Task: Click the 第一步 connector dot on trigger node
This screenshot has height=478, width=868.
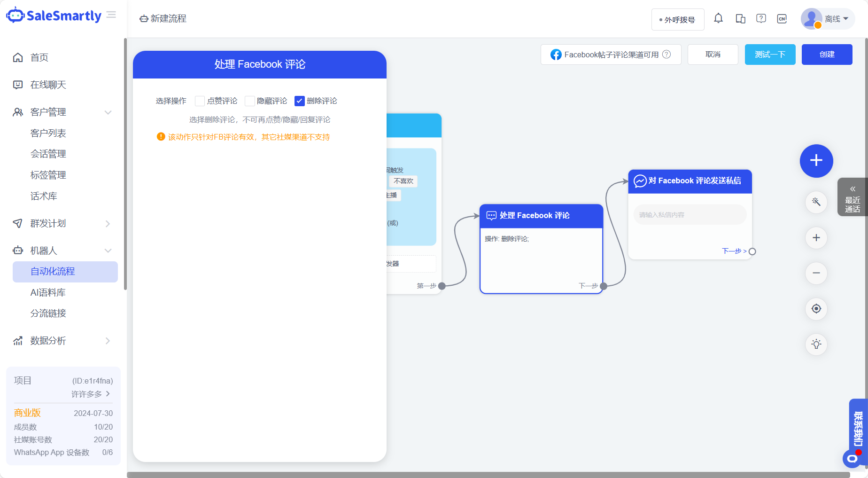Action: tap(442, 286)
